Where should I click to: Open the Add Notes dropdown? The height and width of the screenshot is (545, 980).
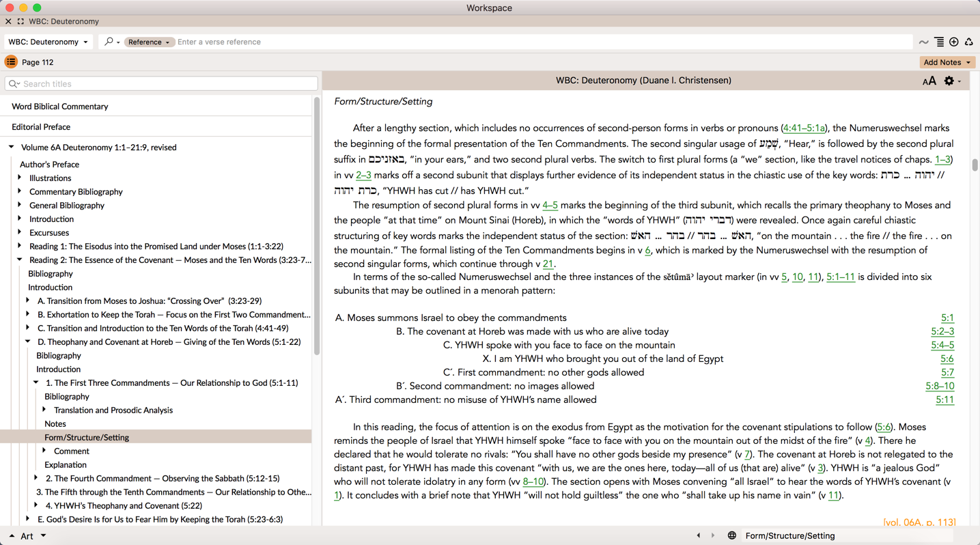pyautogui.click(x=947, y=63)
